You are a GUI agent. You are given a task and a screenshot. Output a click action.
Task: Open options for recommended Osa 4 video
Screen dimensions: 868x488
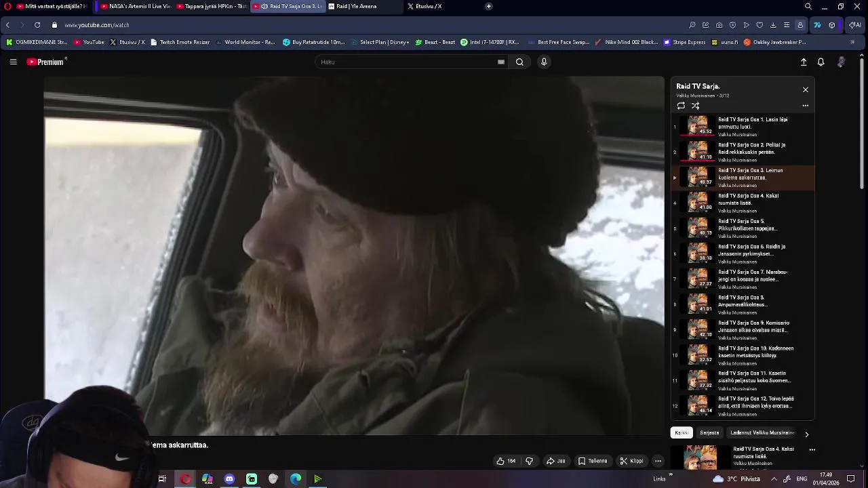(812, 449)
